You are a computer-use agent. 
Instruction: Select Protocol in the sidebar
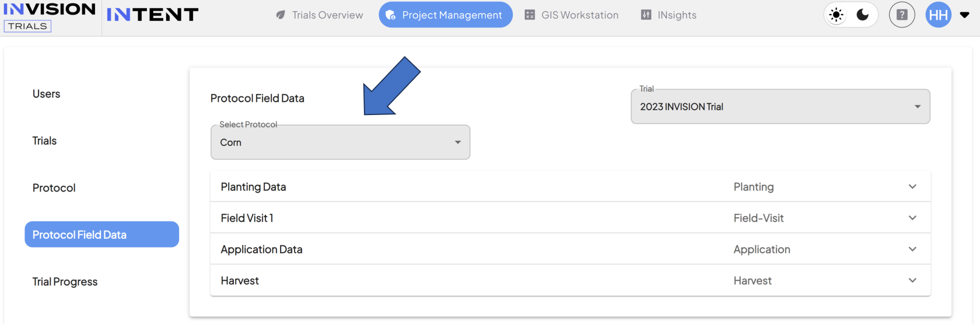pos(54,188)
